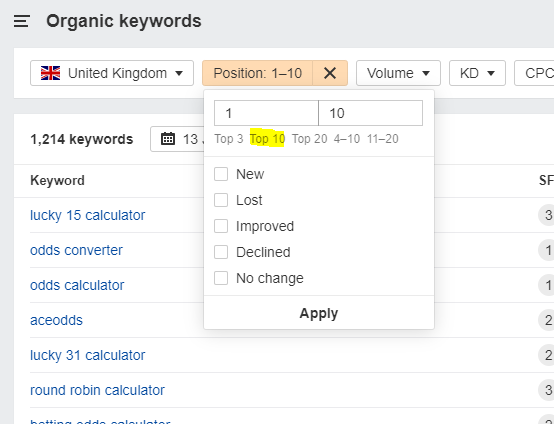Open the lucky 15 calculator keyword link
The image size is (554, 424).
click(x=88, y=215)
